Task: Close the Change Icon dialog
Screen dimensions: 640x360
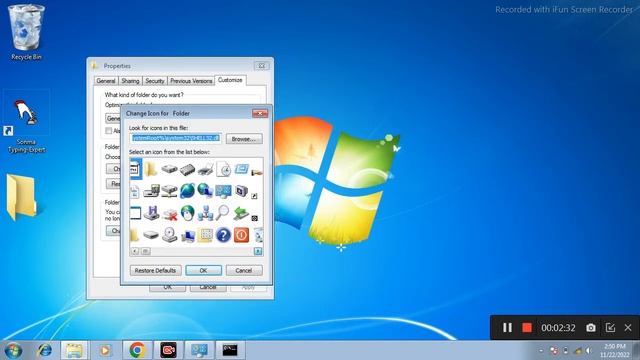Action: click(x=260, y=113)
